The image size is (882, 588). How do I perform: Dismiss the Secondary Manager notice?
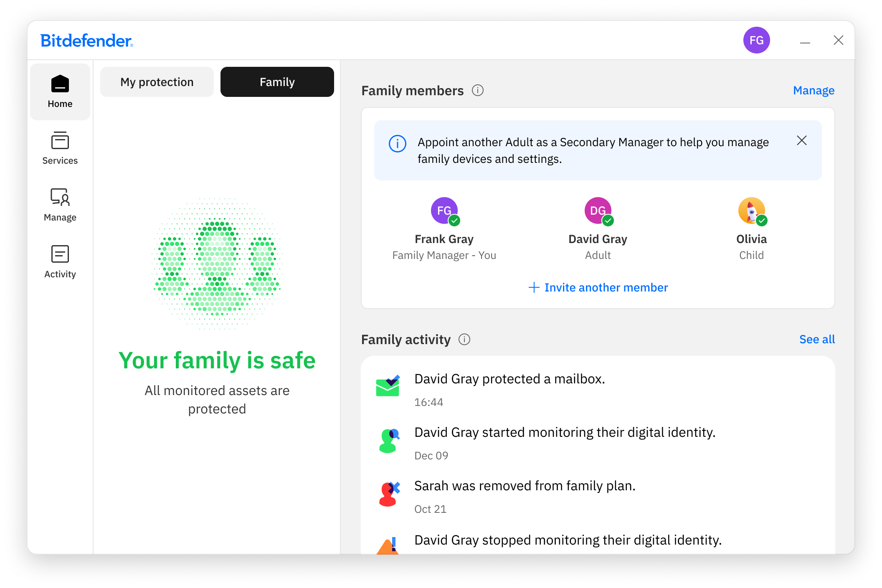click(801, 141)
